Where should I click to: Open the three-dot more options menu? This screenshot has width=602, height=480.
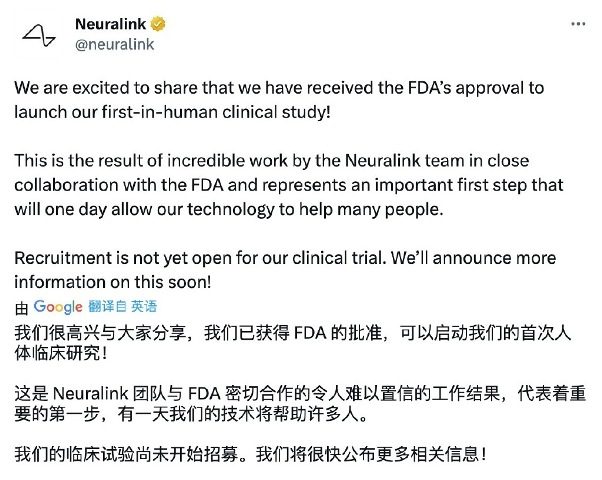coord(578,24)
